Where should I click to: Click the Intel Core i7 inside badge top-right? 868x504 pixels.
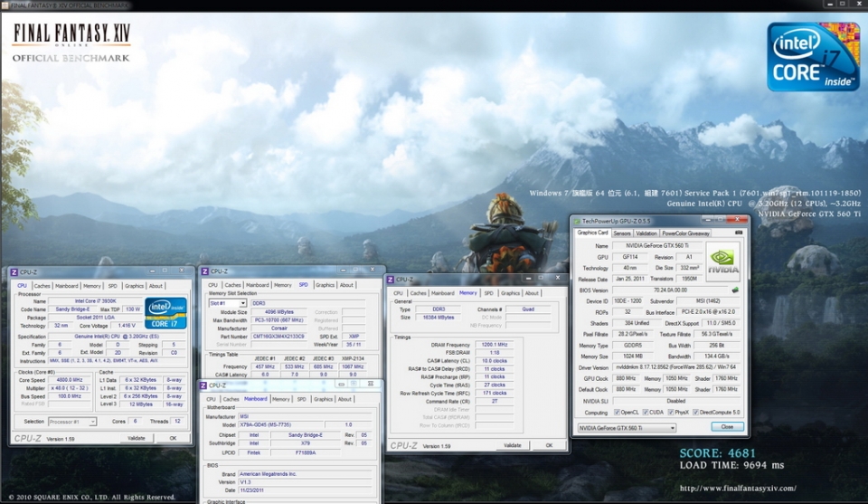[813, 56]
